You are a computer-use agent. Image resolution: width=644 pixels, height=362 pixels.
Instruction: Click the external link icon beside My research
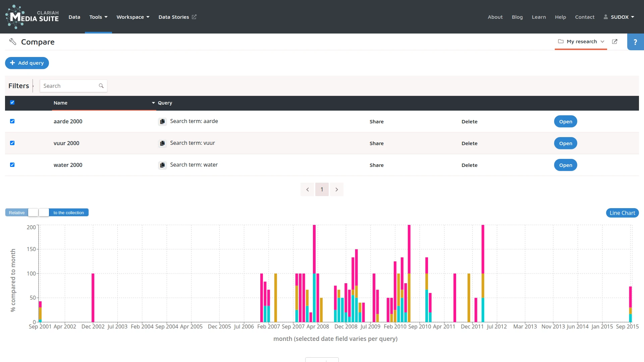(x=614, y=42)
